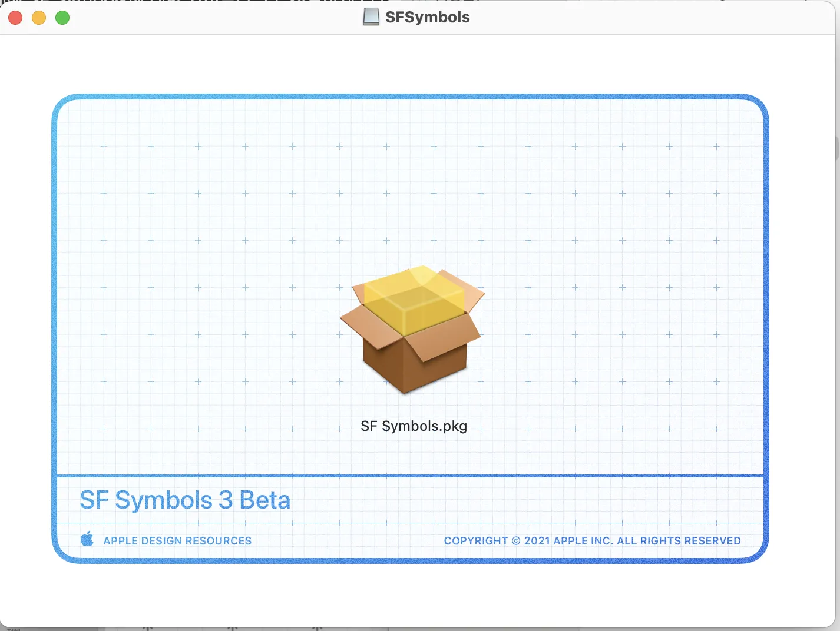
Task: Click the "SF Symbols.pkg" file name label
Action: pyautogui.click(x=414, y=426)
